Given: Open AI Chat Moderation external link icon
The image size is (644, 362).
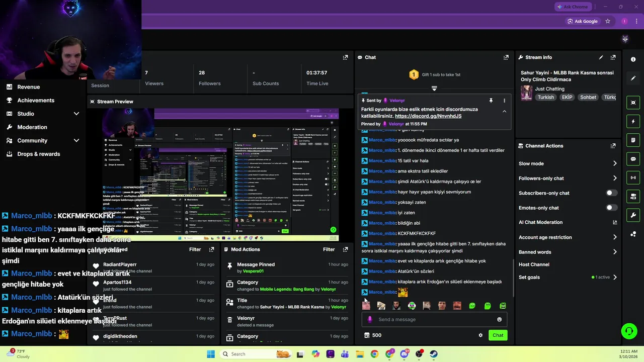Looking at the screenshot, I should click(x=615, y=222).
